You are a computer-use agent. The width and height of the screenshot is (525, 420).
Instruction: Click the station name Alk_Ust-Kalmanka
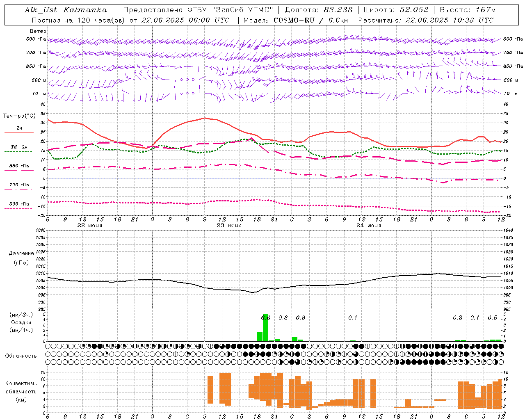click(66, 10)
